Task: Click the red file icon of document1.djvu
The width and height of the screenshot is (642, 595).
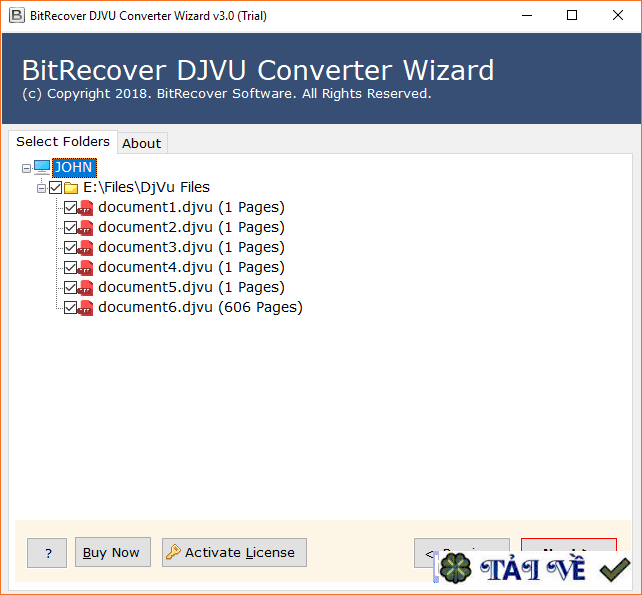Action: (86, 208)
